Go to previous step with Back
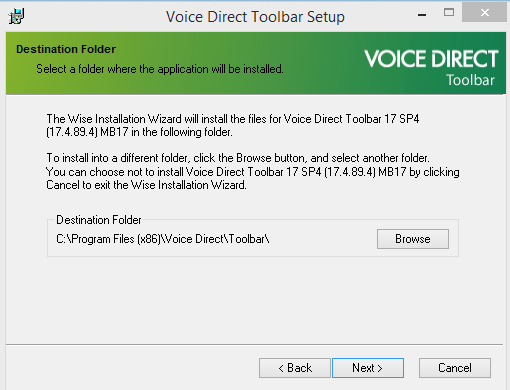 (295, 368)
